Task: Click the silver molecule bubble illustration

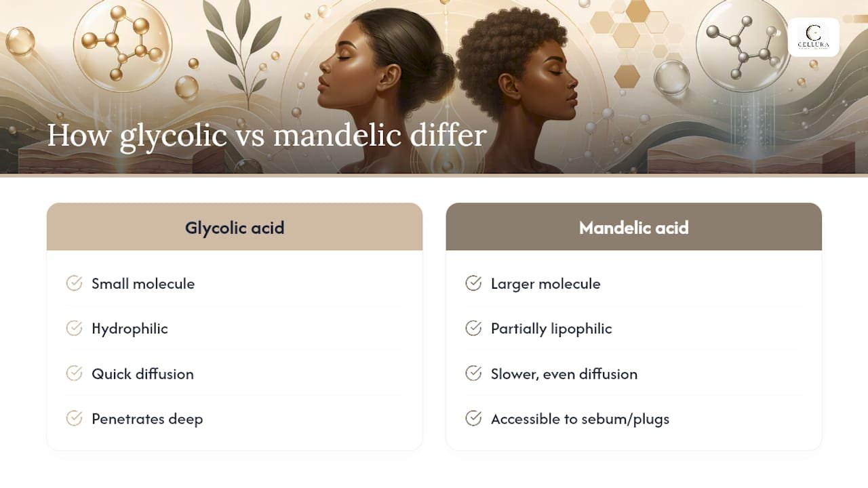Action: click(743, 44)
